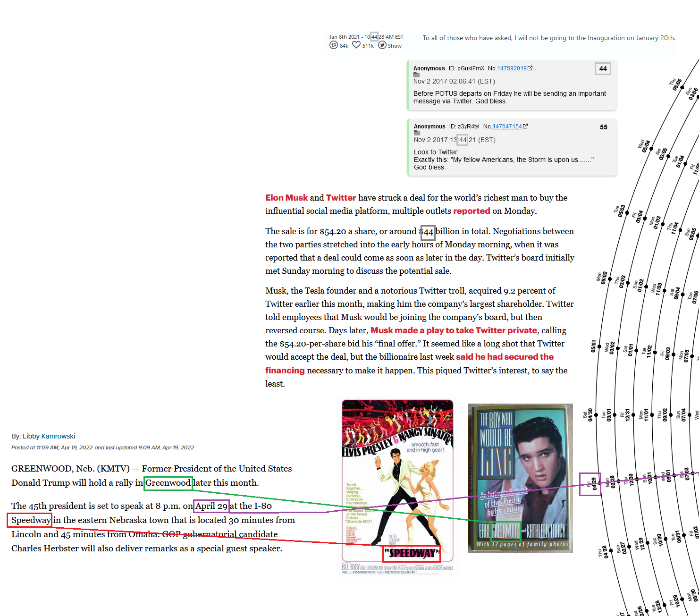Click the 'My fellow Americans' quote line
The image size is (699, 616).
(x=504, y=160)
